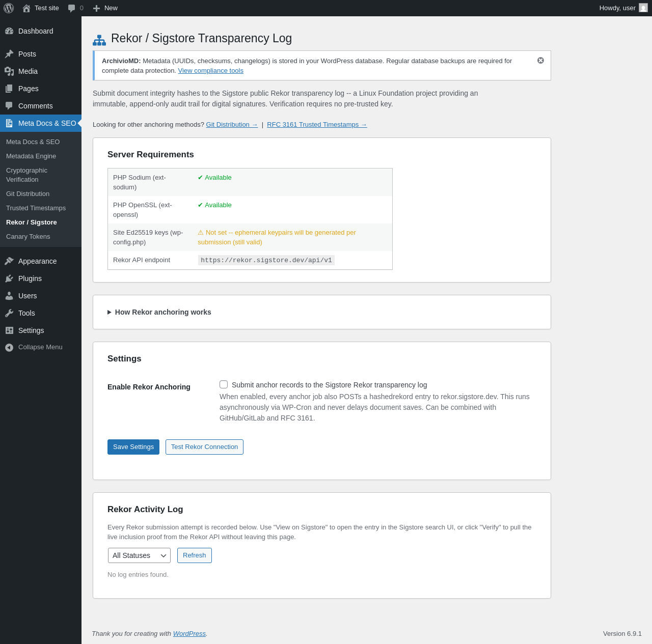Click the Dashboard gauge icon
This screenshot has height=644, width=652.
point(9,31)
